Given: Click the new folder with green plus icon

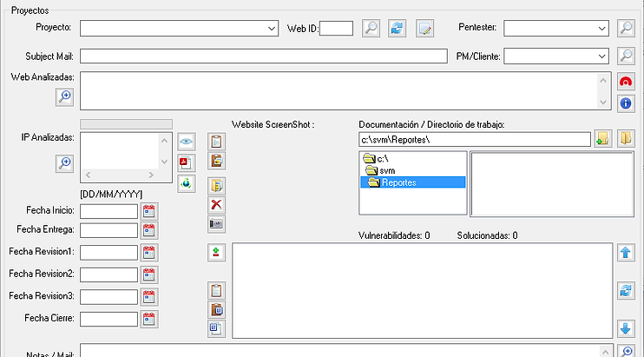Looking at the screenshot, I should [x=602, y=138].
